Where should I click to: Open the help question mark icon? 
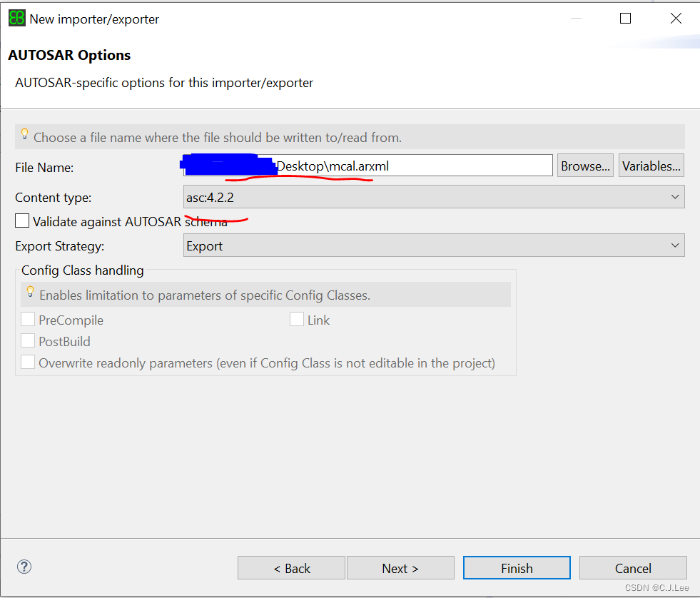(x=24, y=567)
